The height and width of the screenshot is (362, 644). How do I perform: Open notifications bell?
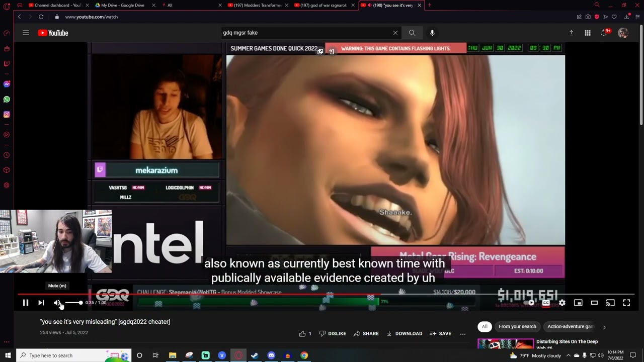click(x=604, y=33)
